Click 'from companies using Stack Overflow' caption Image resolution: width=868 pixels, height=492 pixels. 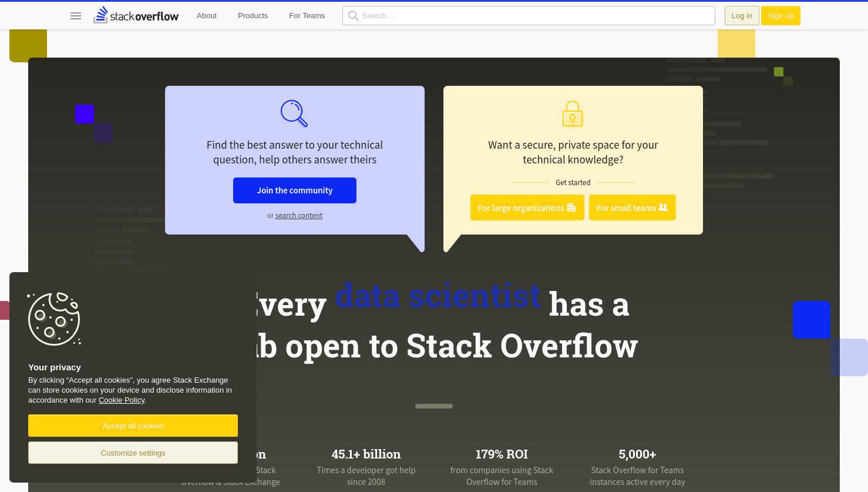click(x=502, y=476)
